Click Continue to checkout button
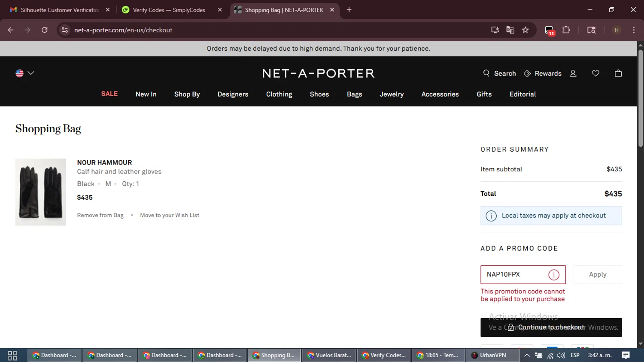Viewport: 644px width, 362px height. (x=551, y=327)
